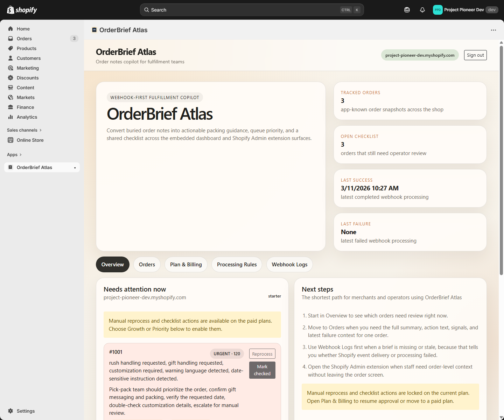Screen dimensions: 504x420
Task: Click the WEBHOOK-FIRST FULFILLMENT COPILOT tag
Action: tap(155, 98)
